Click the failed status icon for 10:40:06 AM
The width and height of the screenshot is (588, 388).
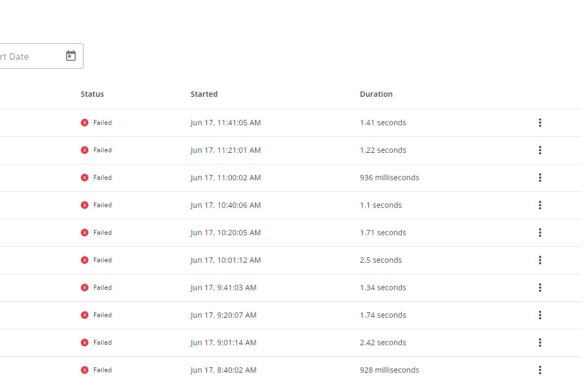tap(85, 205)
